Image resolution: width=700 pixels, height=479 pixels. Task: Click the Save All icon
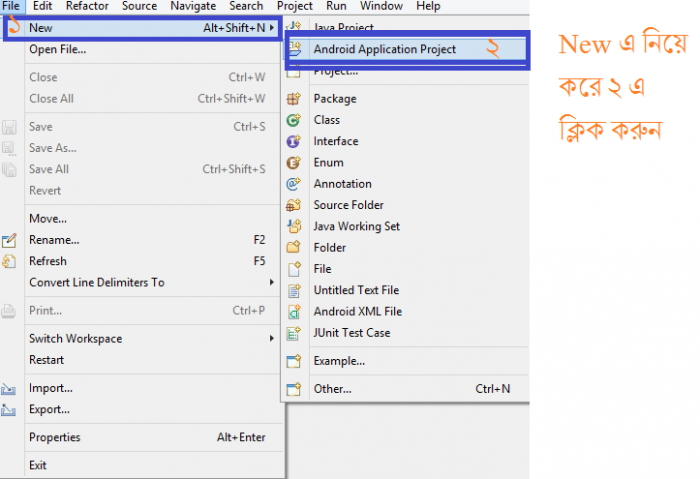pyautogui.click(x=9, y=170)
